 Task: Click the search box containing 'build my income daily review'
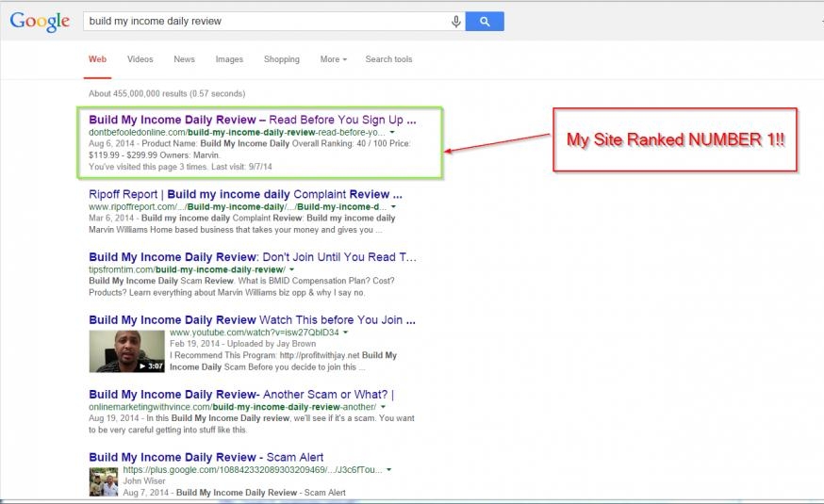click(x=273, y=22)
